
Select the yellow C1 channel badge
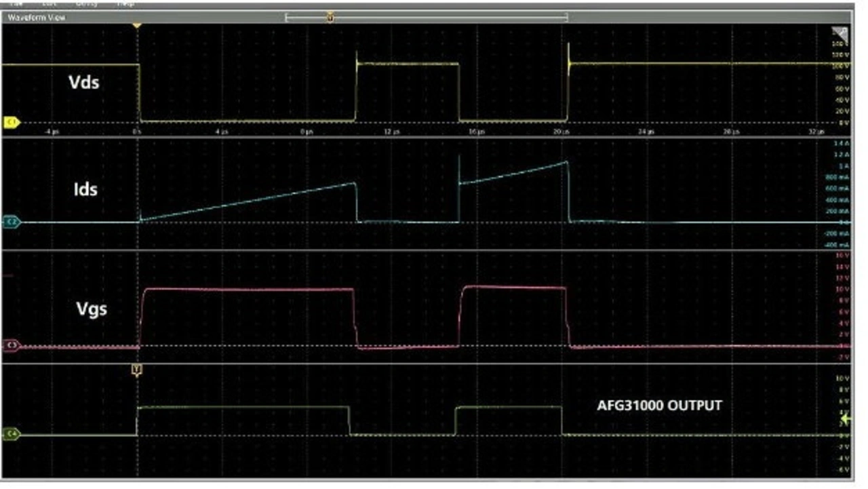(12, 122)
